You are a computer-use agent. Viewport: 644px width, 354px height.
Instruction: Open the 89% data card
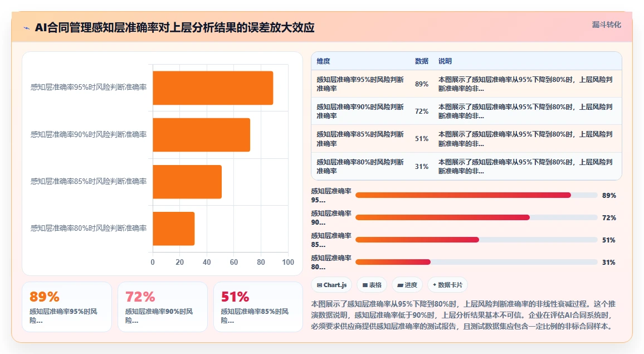pos(66,307)
